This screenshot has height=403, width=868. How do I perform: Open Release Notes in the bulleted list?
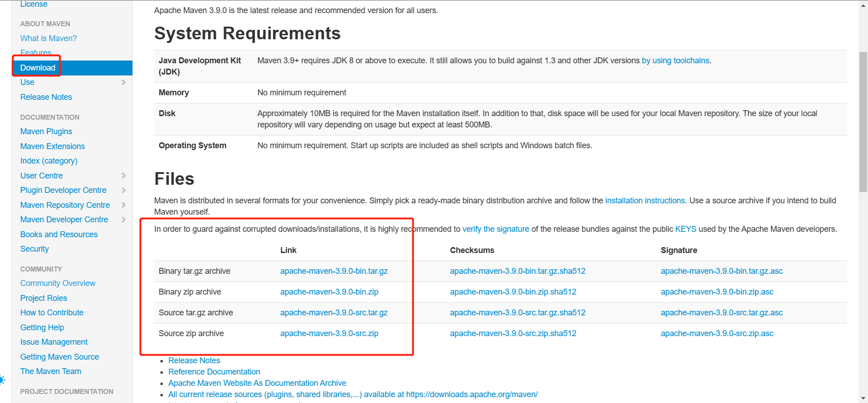tap(194, 361)
